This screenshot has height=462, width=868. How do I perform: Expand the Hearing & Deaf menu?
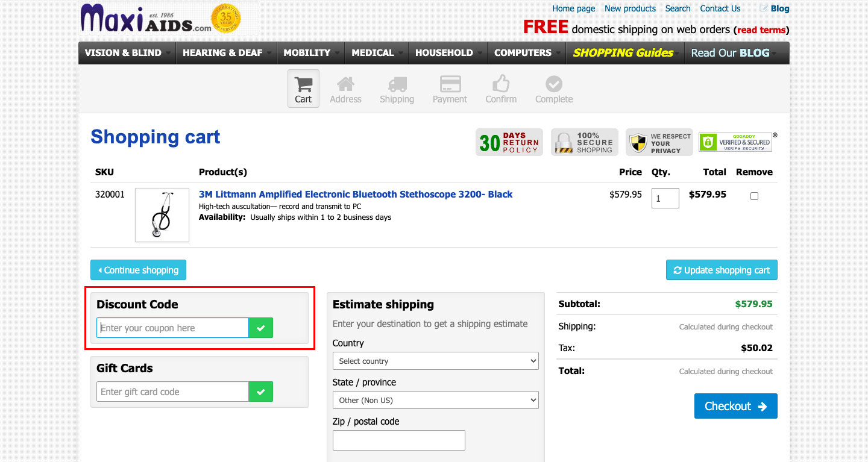click(226, 53)
